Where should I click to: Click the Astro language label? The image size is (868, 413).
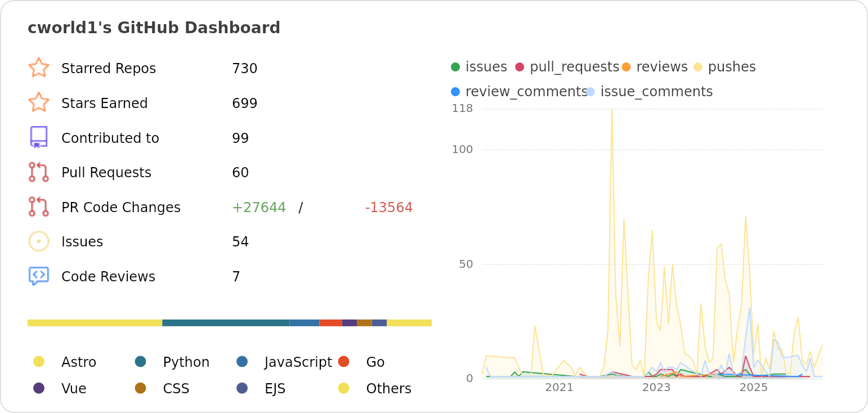79,362
